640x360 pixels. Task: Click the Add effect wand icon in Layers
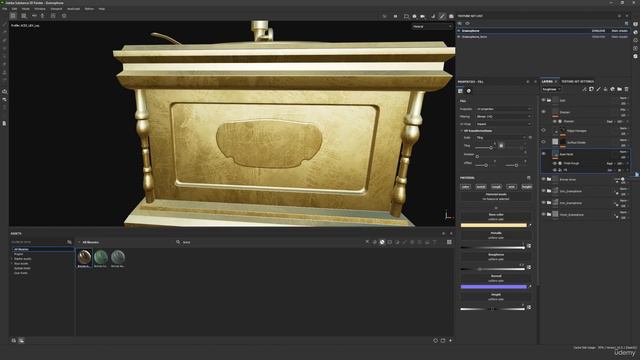pos(584,89)
